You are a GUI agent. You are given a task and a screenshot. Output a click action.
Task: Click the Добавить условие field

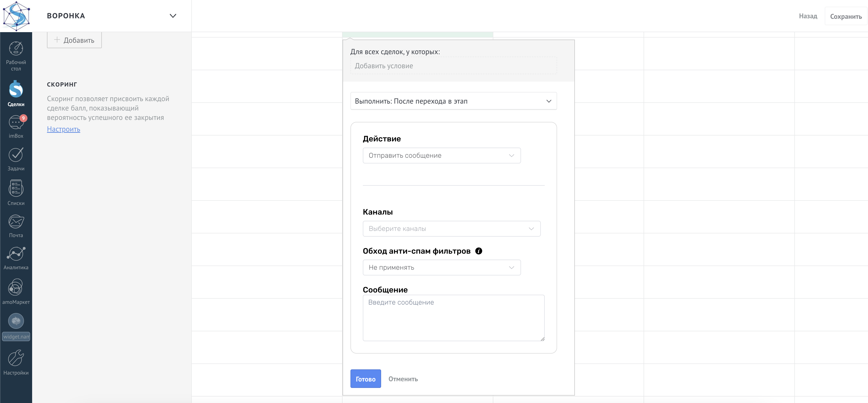454,66
